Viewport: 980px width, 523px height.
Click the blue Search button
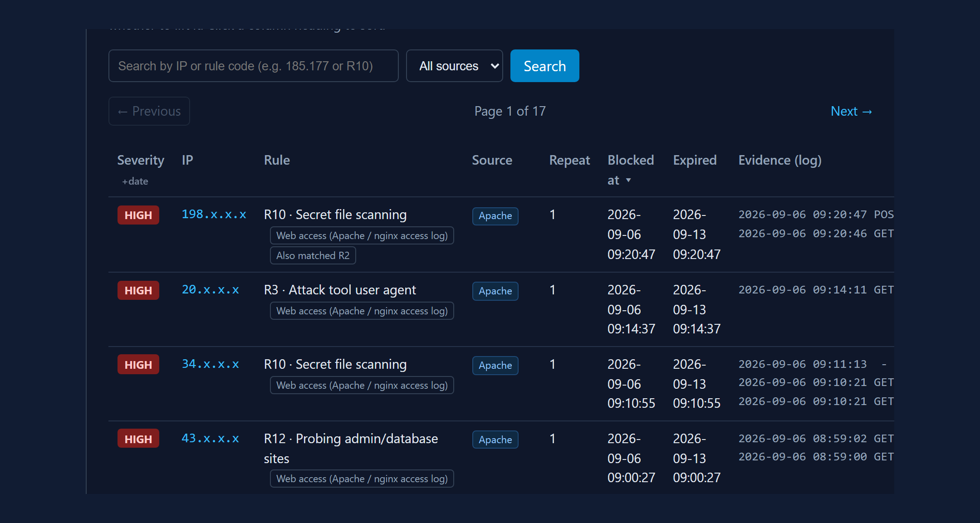[544, 66]
